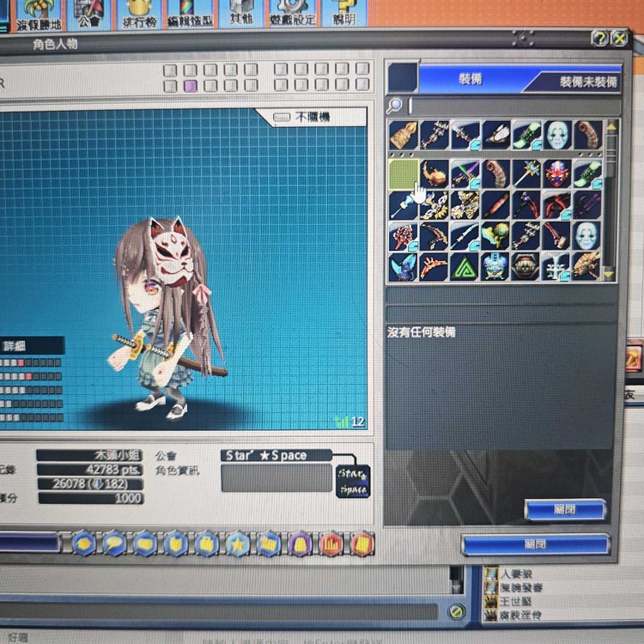Click the green round chat send icon

[456, 612]
